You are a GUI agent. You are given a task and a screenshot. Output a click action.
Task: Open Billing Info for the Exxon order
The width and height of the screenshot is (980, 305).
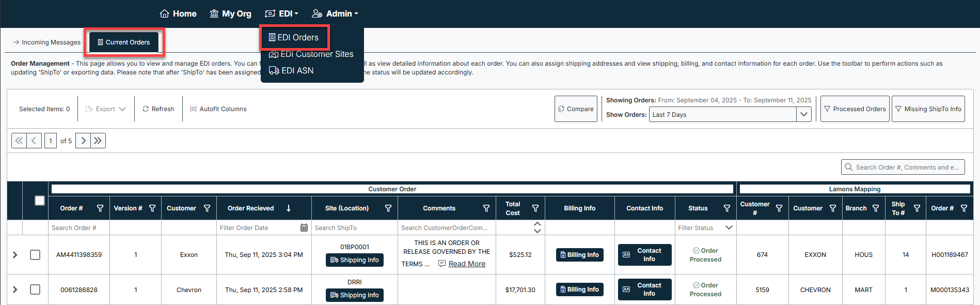pos(579,255)
